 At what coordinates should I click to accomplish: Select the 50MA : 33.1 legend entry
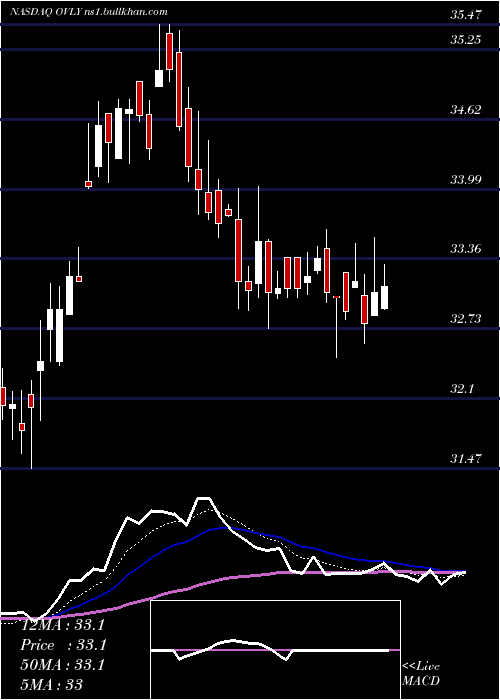pos(62,665)
